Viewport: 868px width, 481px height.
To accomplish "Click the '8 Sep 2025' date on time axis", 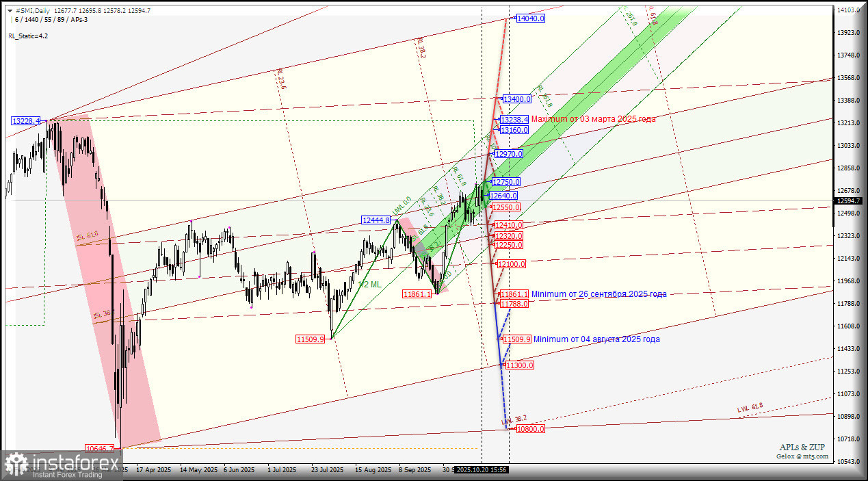I will pos(415,470).
